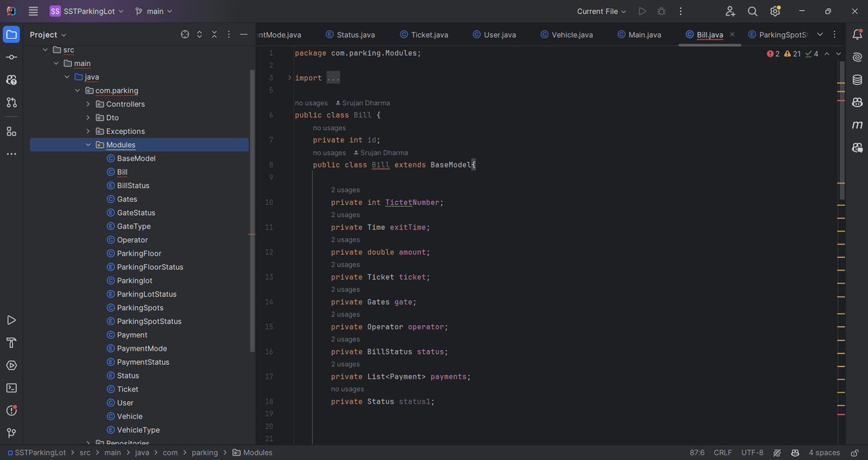Viewport: 868px width, 460px height.
Task: Expand the Controllers folder
Action: click(x=88, y=104)
